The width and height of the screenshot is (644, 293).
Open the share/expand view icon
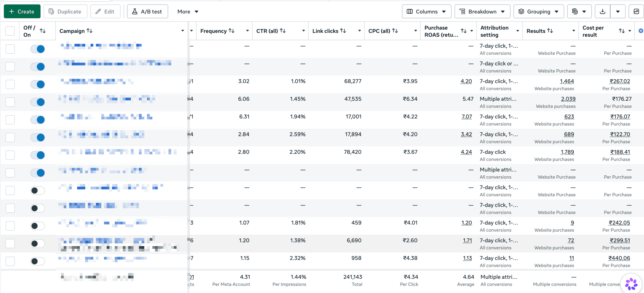pos(636,12)
